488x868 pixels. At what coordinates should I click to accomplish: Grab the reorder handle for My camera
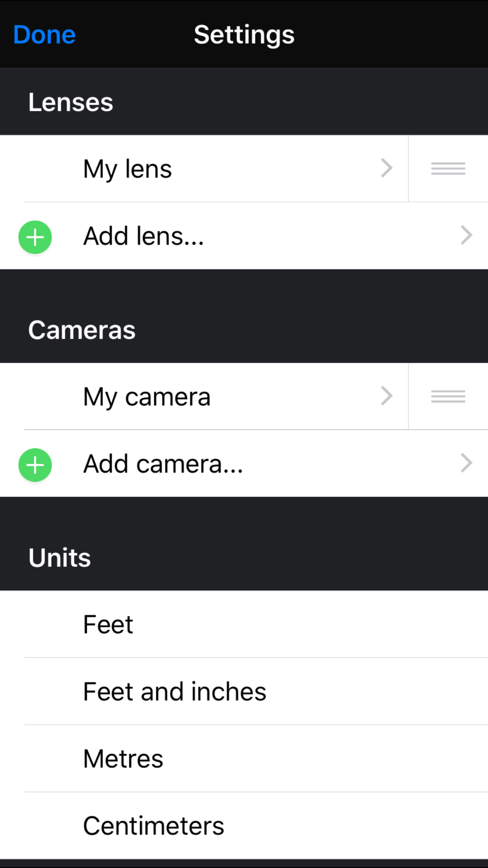(448, 396)
